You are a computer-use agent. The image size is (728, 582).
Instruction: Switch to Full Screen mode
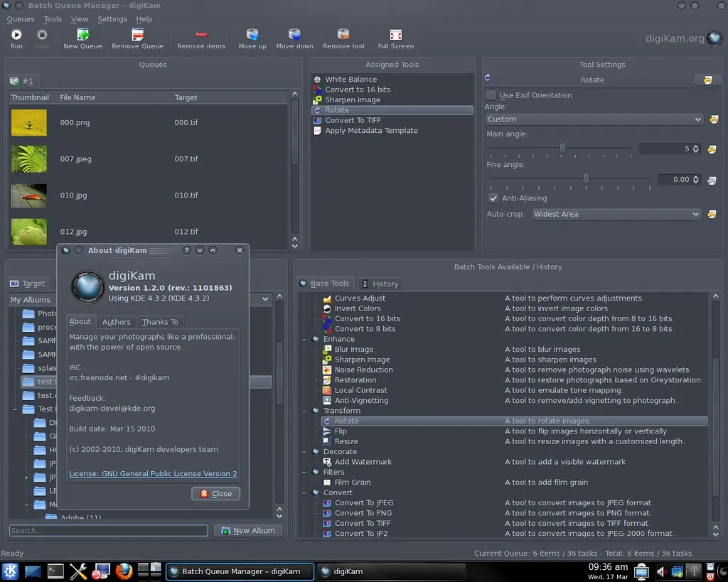(x=396, y=35)
